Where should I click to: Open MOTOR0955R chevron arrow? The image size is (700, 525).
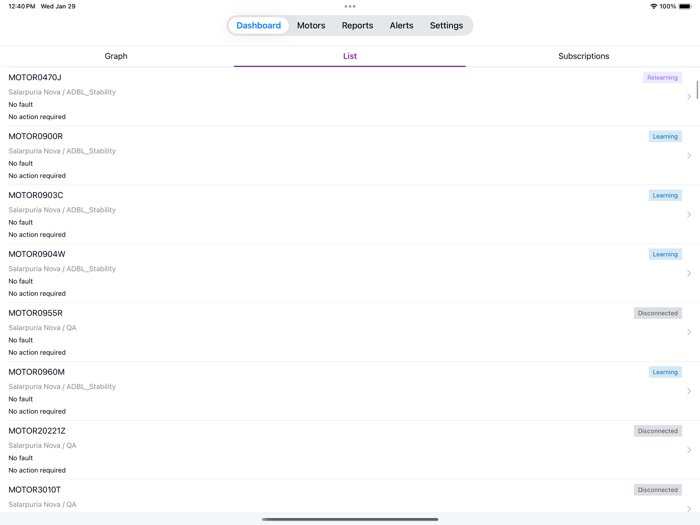[689, 332]
